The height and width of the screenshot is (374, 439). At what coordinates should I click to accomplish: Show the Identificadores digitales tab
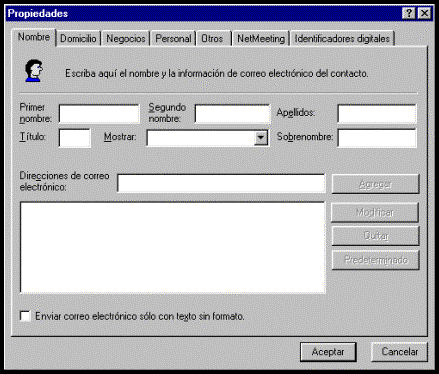(342, 39)
